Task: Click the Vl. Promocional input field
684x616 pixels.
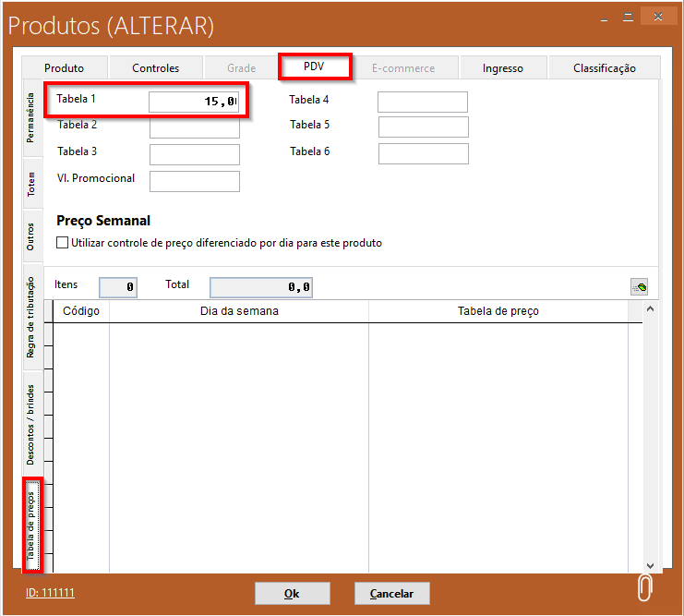Action: click(x=194, y=181)
